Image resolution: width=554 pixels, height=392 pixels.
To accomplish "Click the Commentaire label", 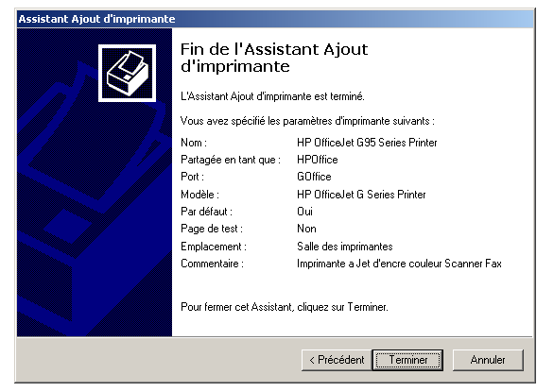I will [x=212, y=264].
